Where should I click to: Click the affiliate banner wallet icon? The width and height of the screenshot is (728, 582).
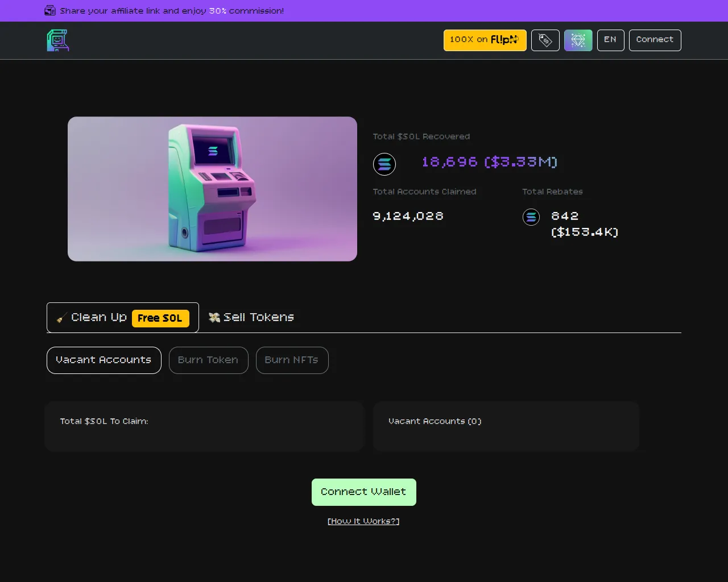(50, 11)
